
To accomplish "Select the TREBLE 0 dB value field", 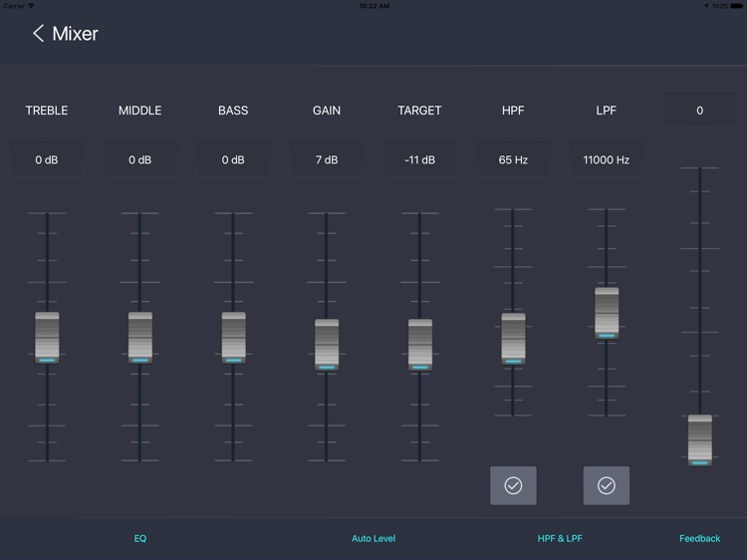I will tap(47, 159).
